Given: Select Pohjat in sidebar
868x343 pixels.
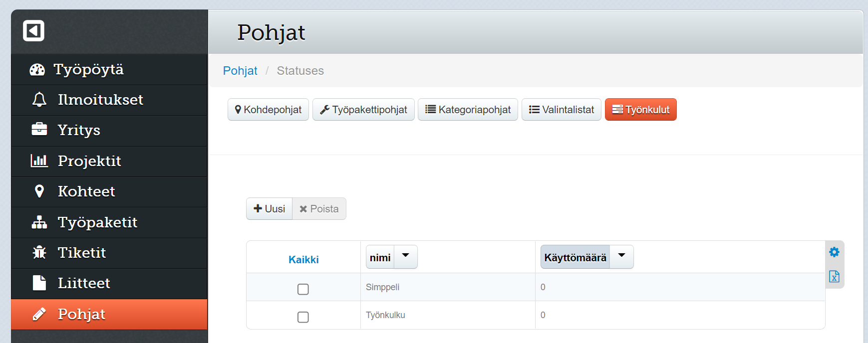Looking at the screenshot, I should tap(109, 314).
